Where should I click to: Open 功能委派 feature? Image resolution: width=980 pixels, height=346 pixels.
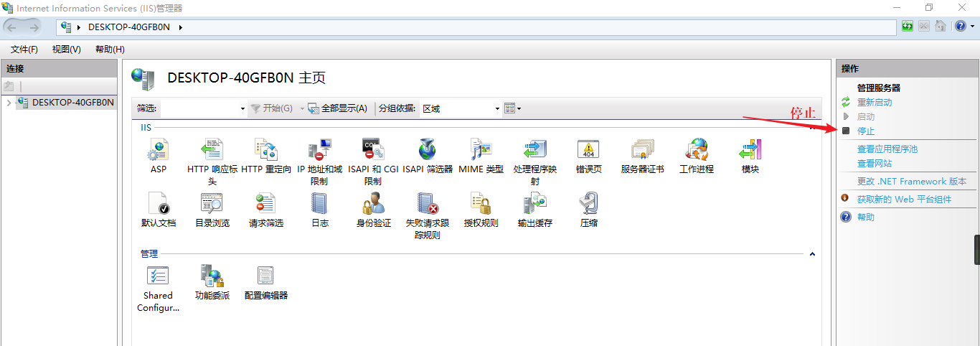[212, 276]
